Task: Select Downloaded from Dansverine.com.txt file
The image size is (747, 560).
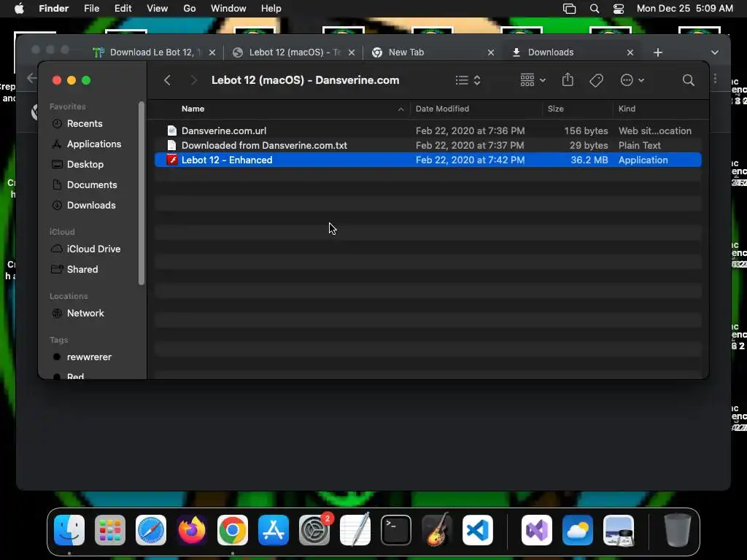Action: coord(427,145)
